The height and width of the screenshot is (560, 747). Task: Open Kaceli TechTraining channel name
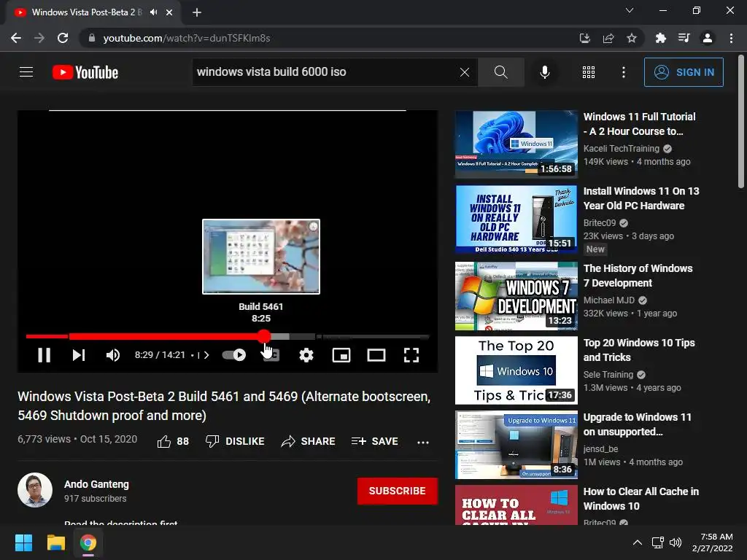pyautogui.click(x=622, y=149)
